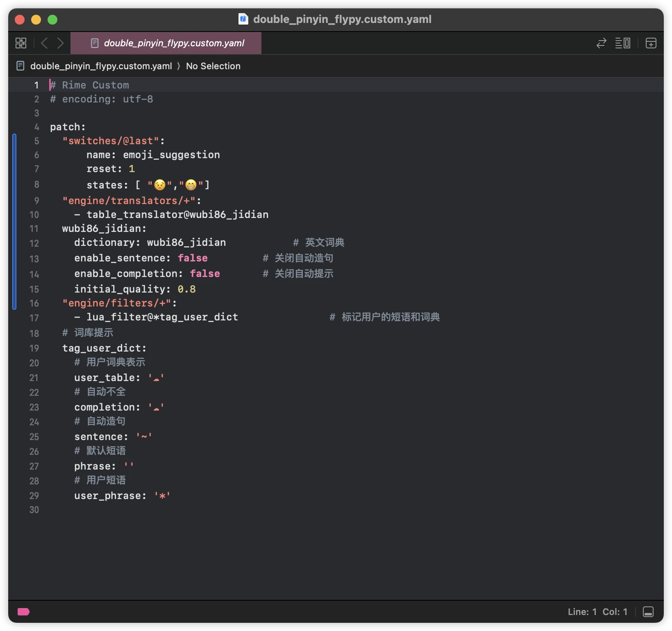Click the '# Rime Custom' comment
The image size is (672, 631).
point(89,85)
